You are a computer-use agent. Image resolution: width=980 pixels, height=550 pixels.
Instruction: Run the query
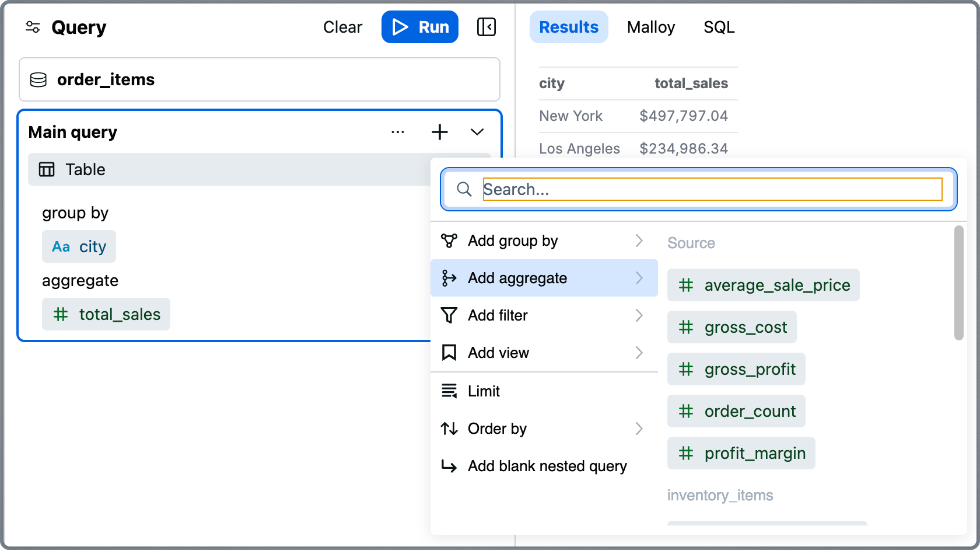pos(419,27)
